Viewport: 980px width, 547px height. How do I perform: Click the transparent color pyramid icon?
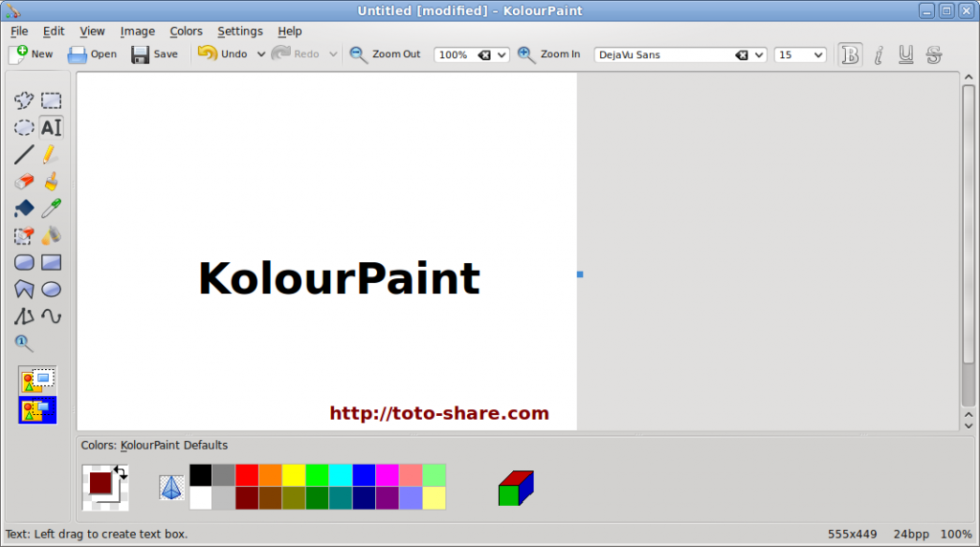[x=171, y=488]
